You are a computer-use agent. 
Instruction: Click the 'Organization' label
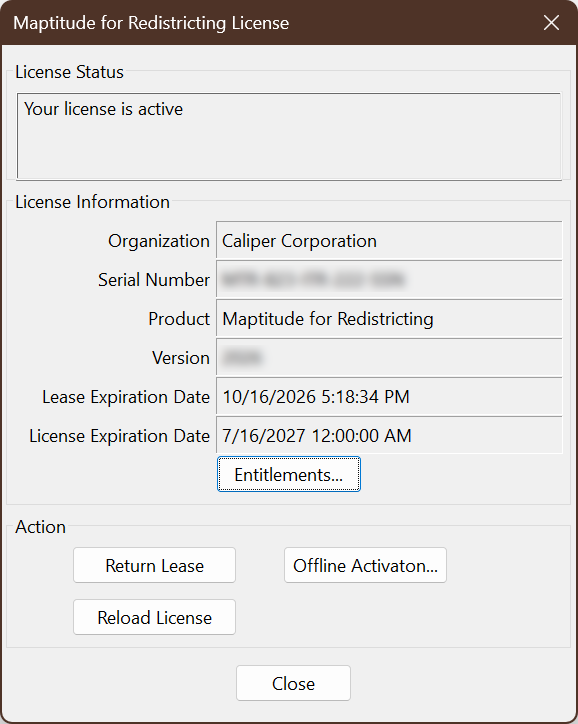click(x=159, y=241)
